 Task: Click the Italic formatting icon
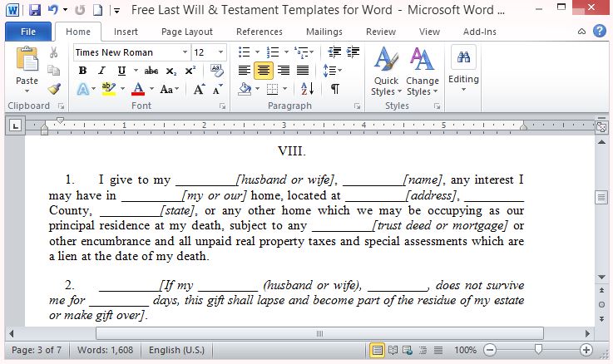click(x=101, y=71)
